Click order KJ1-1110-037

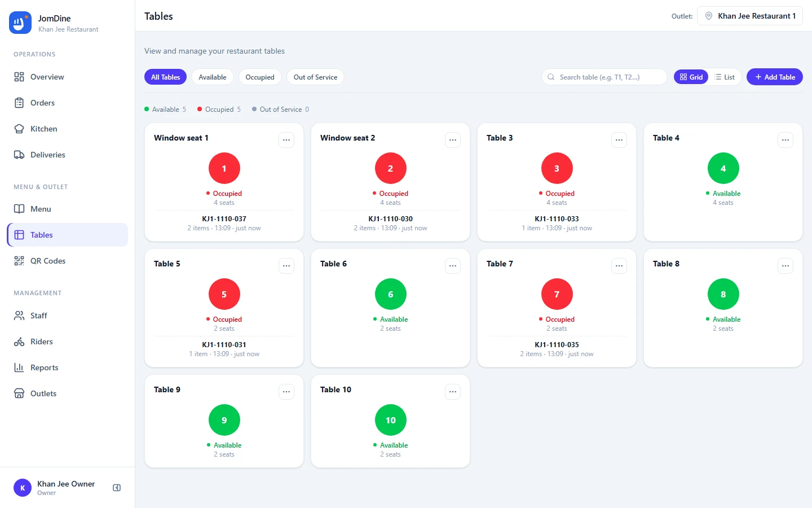coord(224,218)
